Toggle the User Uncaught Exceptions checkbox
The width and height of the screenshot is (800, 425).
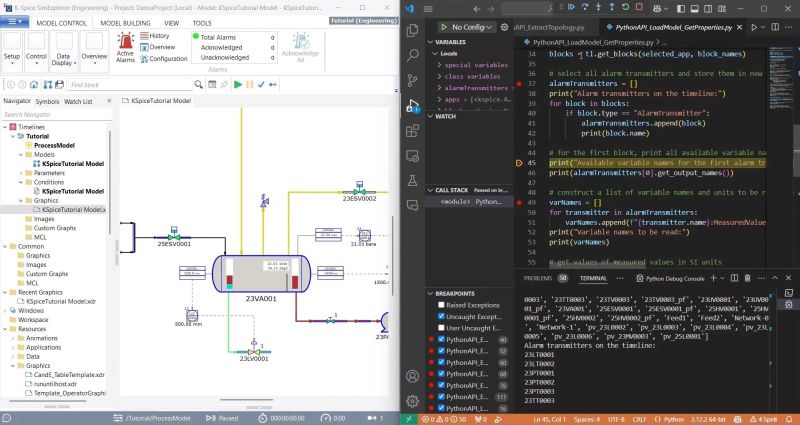pyautogui.click(x=439, y=328)
